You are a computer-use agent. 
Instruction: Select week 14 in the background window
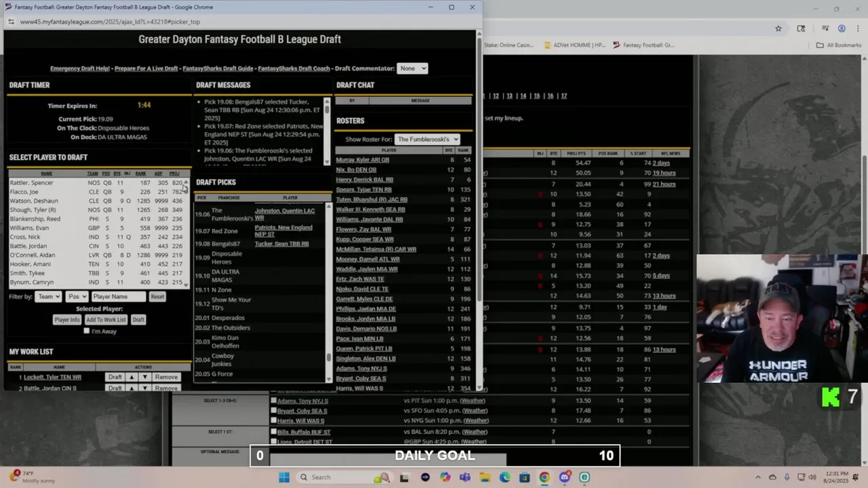(523, 96)
